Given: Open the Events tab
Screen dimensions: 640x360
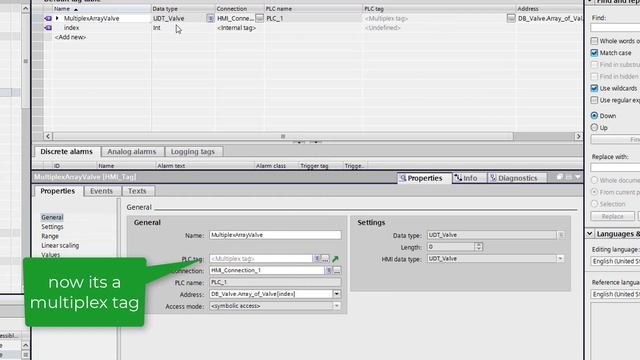Looking at the screenshot, I should click(101, 191).
